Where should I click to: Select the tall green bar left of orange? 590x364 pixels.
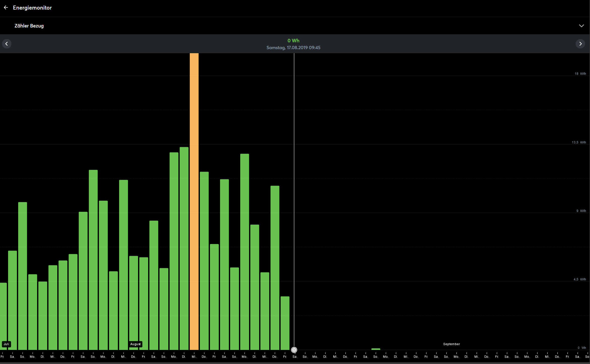[184, 248]
